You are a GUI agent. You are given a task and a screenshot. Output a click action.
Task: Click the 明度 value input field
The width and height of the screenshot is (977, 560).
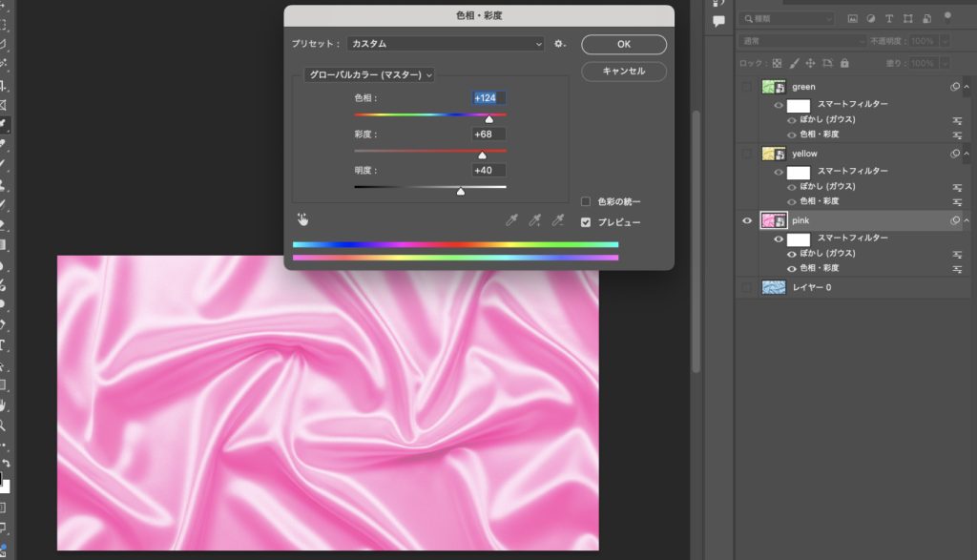(x=488, y=170)
